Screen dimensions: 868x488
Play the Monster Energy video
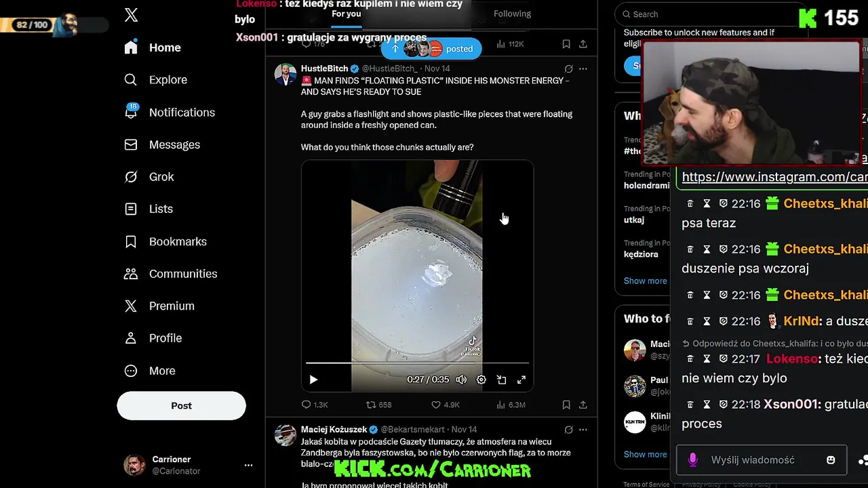click(313, 380)
